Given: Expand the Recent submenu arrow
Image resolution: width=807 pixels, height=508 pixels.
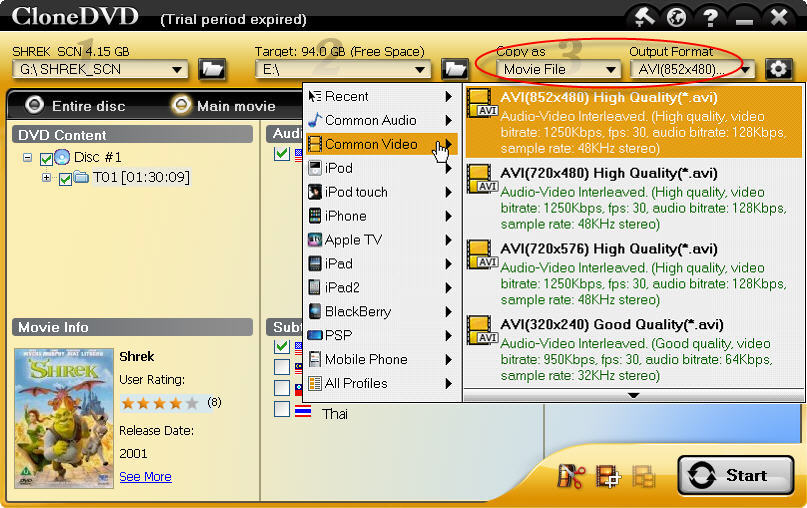Looking at the screenshot, I should pos(448,96).
